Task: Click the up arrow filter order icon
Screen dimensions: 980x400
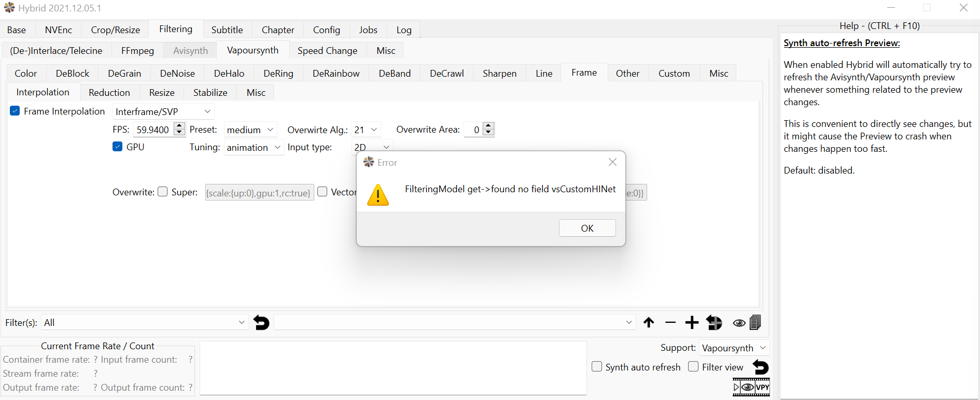Action: [649, 323]
